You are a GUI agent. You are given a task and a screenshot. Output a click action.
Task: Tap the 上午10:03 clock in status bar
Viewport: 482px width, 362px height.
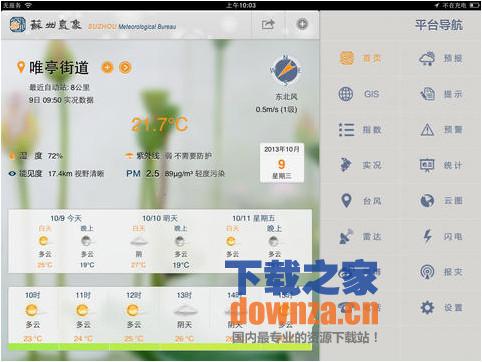click(x=241, y=5)
